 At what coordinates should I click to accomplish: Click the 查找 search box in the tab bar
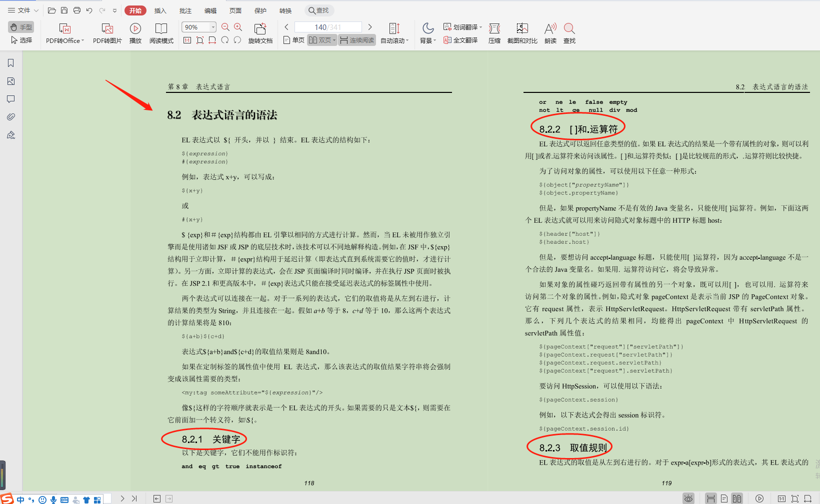point(319,10)
